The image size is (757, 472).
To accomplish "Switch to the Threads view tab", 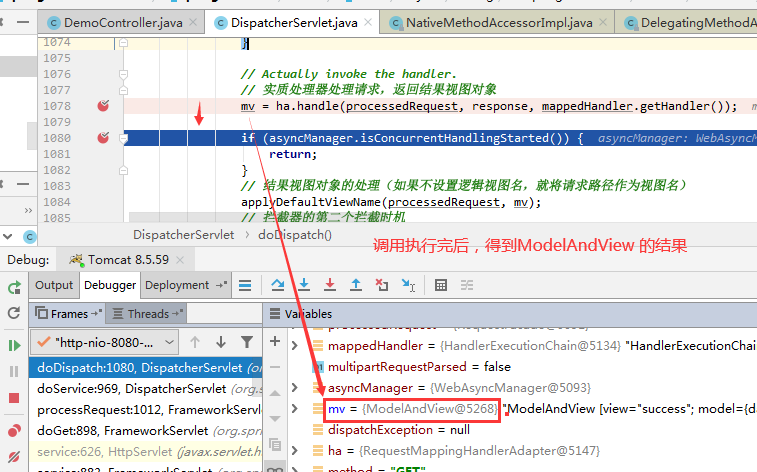I will 147,314.
